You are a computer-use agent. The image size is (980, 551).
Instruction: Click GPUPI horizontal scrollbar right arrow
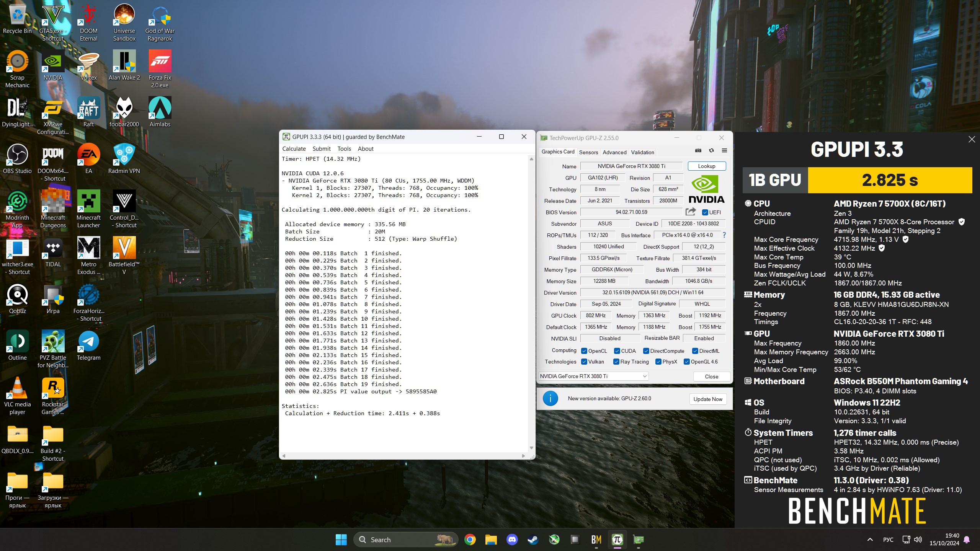coord(523,456)
